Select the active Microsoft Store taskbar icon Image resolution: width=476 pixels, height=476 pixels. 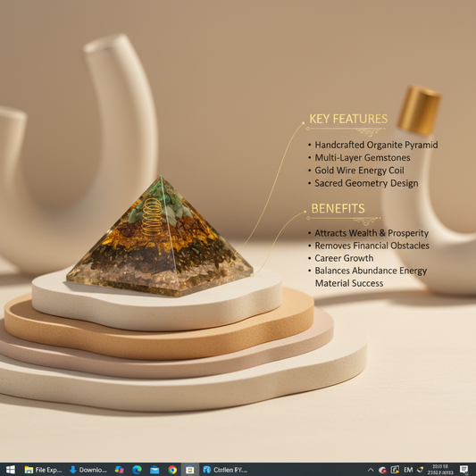[x=190, y=470]
